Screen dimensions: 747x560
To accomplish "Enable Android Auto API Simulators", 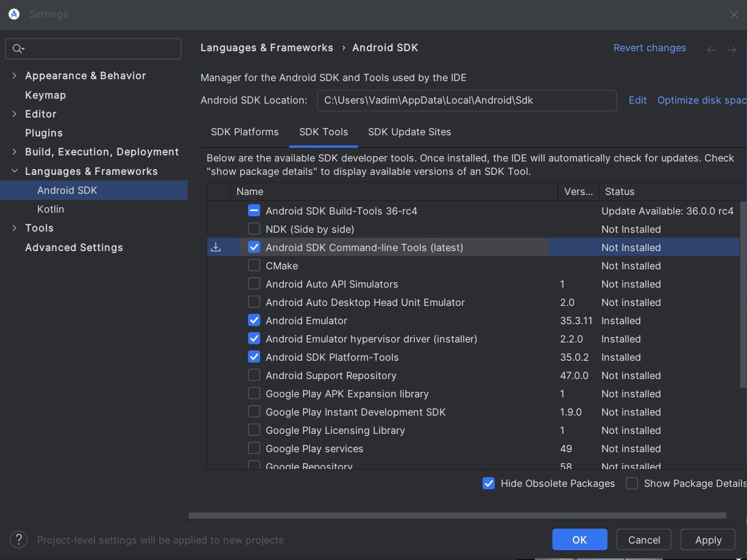I will pos(254,284).
